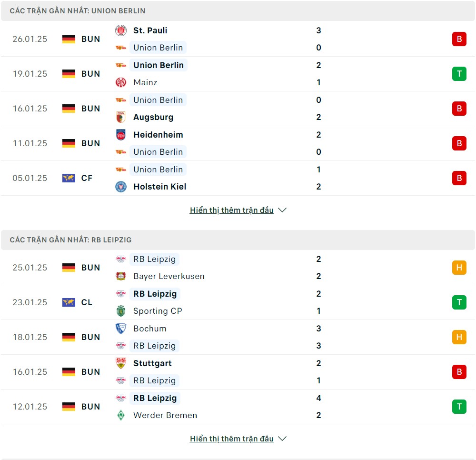Open 'Hiển thị thêm trận đấu' under RB Leipzig

232,439
